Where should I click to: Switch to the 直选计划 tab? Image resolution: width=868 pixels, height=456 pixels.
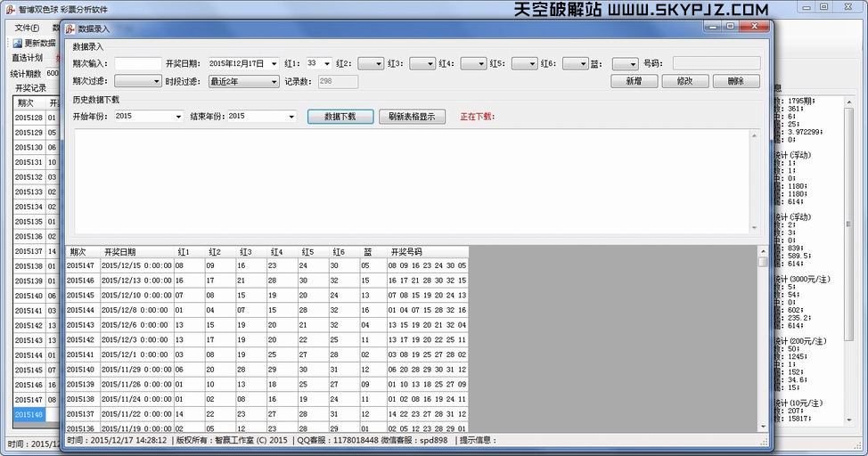click(x=27, y=58)
